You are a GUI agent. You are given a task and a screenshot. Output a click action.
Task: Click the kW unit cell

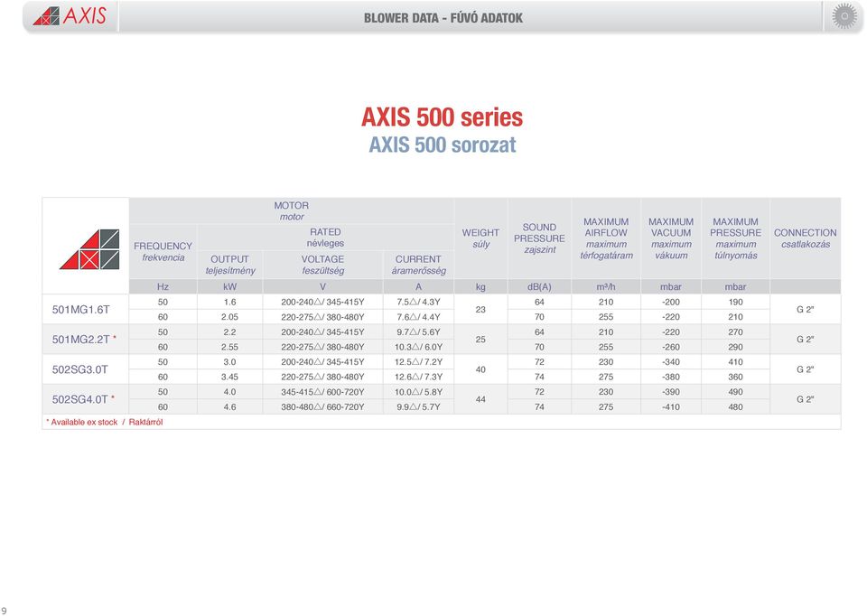pyautogui.click(x=230, y=287)
